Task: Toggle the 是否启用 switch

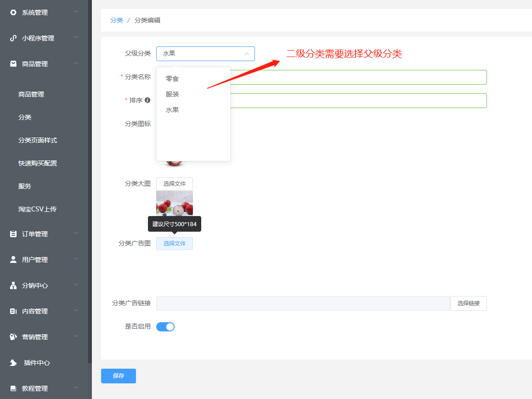Action: click(x=165, y=327)
